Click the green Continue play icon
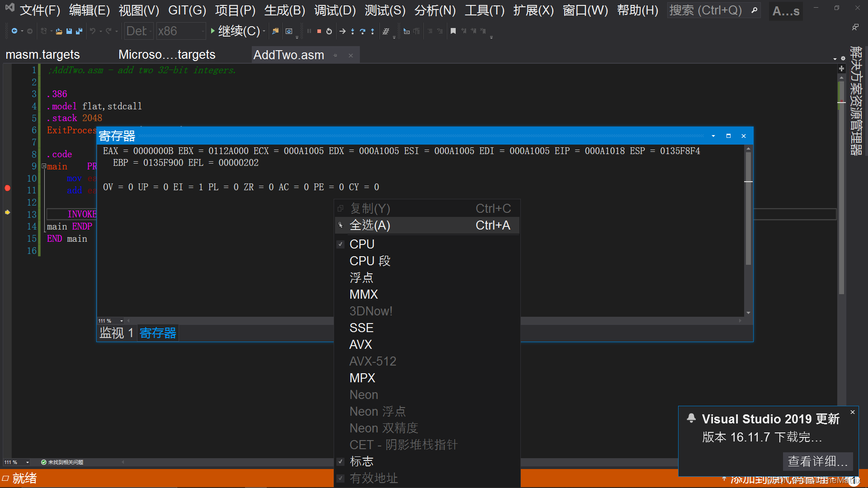Screen dimensions: 868x488 coord(212,31)
